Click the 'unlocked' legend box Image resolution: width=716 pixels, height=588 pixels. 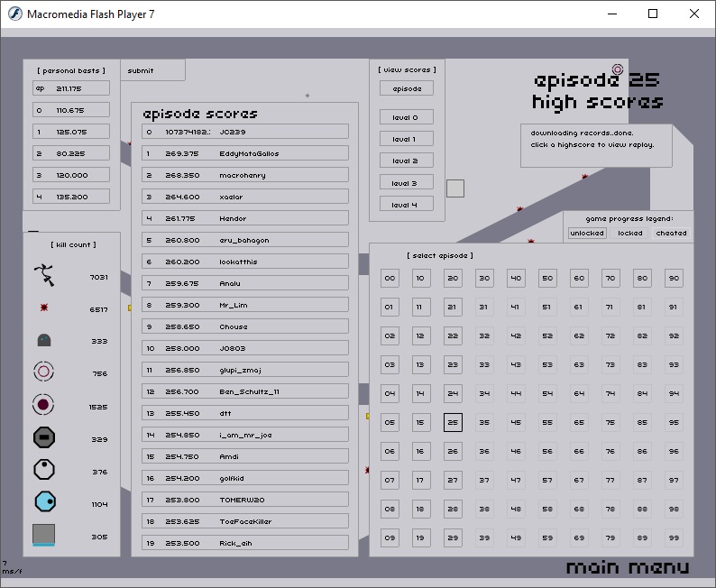587,233
